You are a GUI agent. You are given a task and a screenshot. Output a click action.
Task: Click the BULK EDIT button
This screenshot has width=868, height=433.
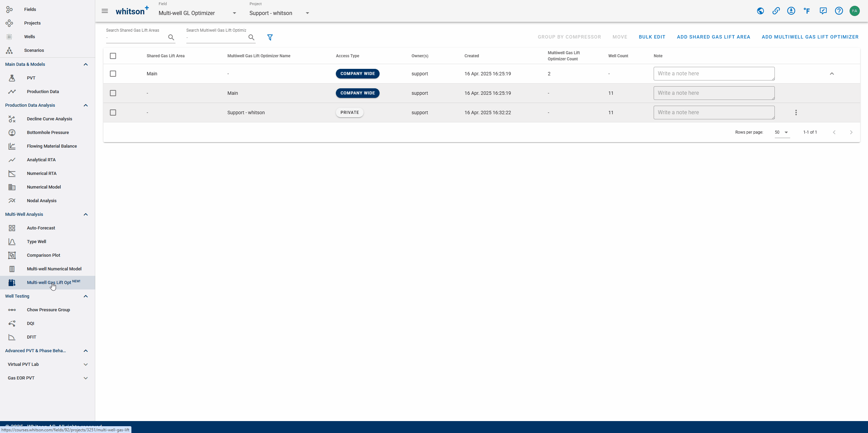coord(652,37)
